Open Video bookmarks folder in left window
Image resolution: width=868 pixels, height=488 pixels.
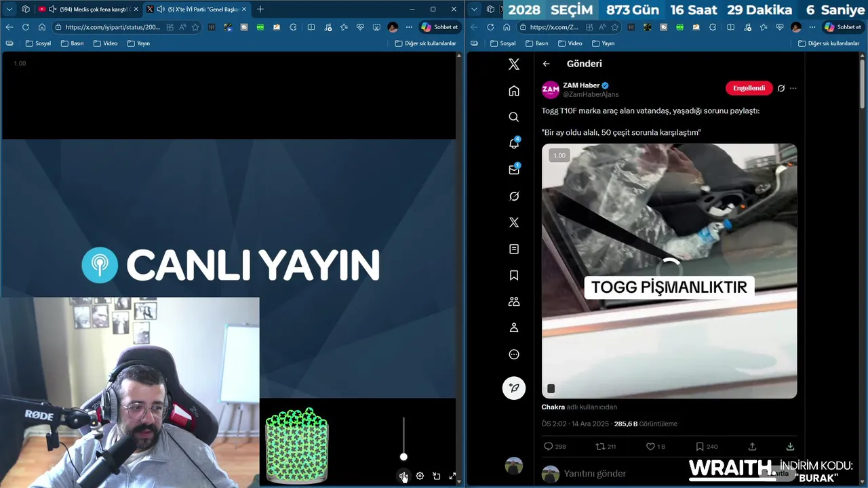(105, 43)
